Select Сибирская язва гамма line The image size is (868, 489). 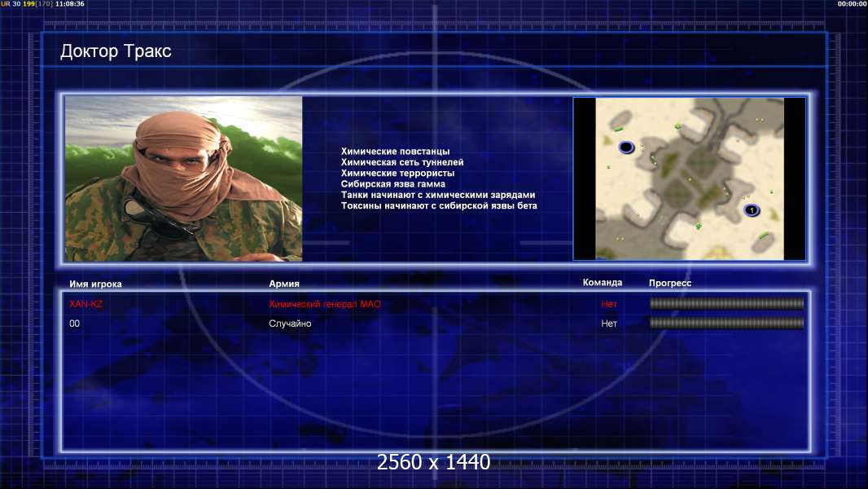(x=393, y=184)
